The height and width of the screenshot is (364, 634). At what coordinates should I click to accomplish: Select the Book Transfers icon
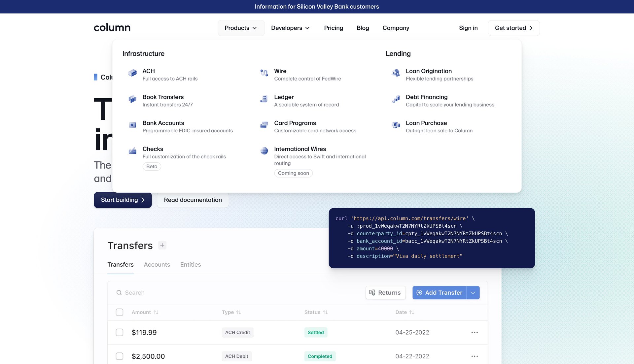click(132, 99)
